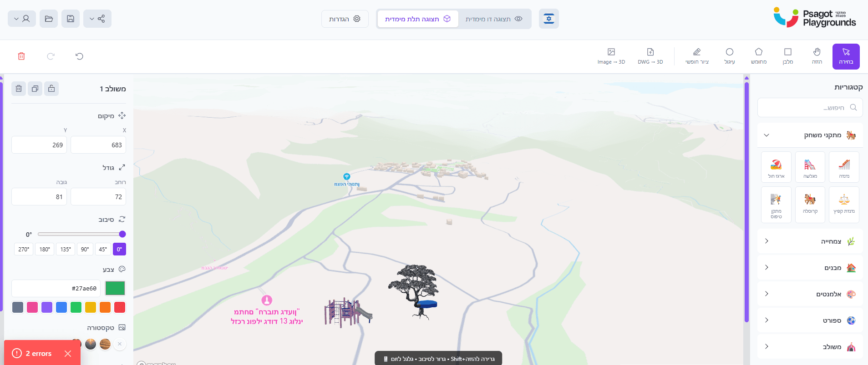Screen dimensions: 868x365
Task: Open the הגדרות settings button
Action: tap(345, 19)
